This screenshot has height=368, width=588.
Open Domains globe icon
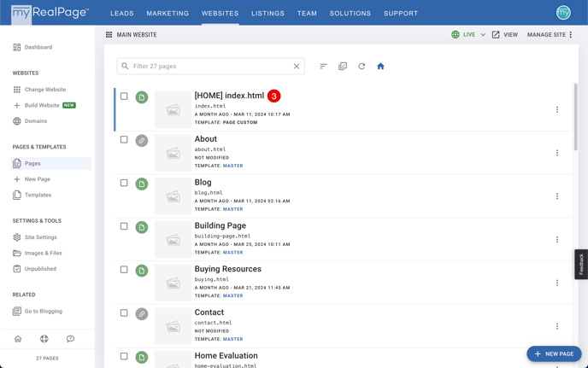click(17, 121)
